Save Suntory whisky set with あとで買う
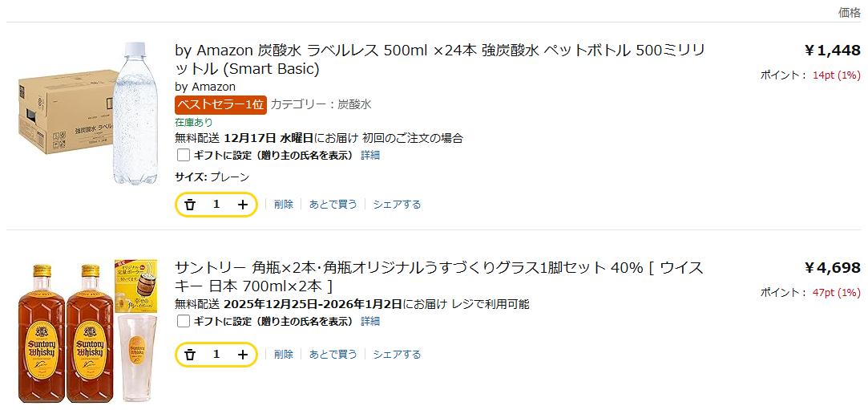The height and width of the screenshot is (410, 868). pyautogui.click(x=333, y=355)
